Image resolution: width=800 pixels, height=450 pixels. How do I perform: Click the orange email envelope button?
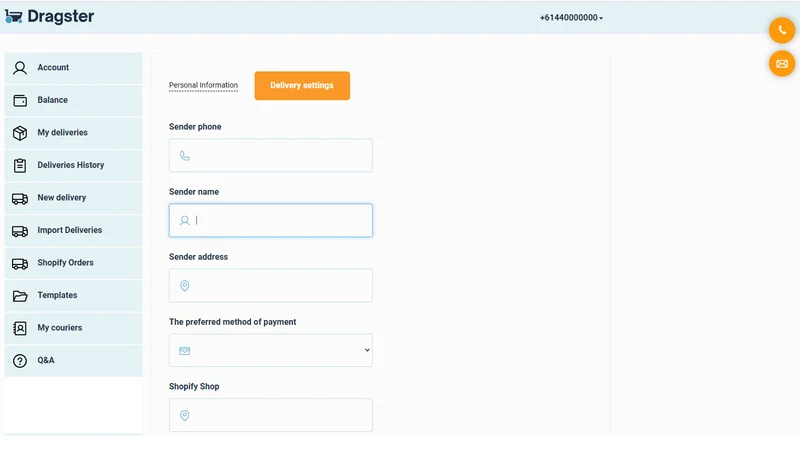point(782,64)
